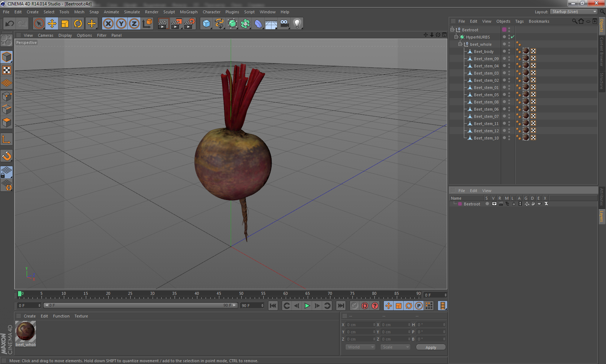606x364 pixels.
Task: Click the Undo arrow icon
Action: (9, 24)
